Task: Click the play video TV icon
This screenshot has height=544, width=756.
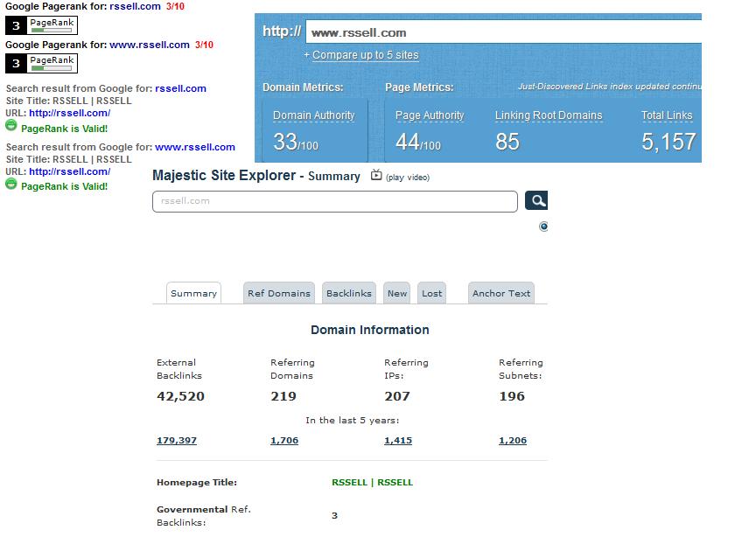Action: (376, 176)
